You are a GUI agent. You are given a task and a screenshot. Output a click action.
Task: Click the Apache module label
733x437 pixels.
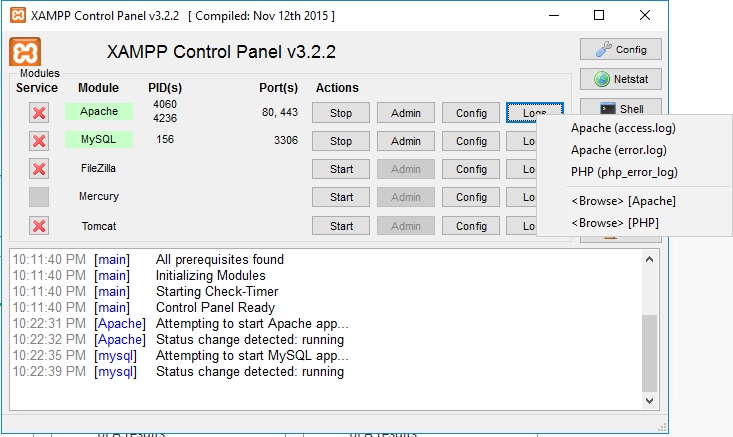pyautogui.click(x=99, y=111)
